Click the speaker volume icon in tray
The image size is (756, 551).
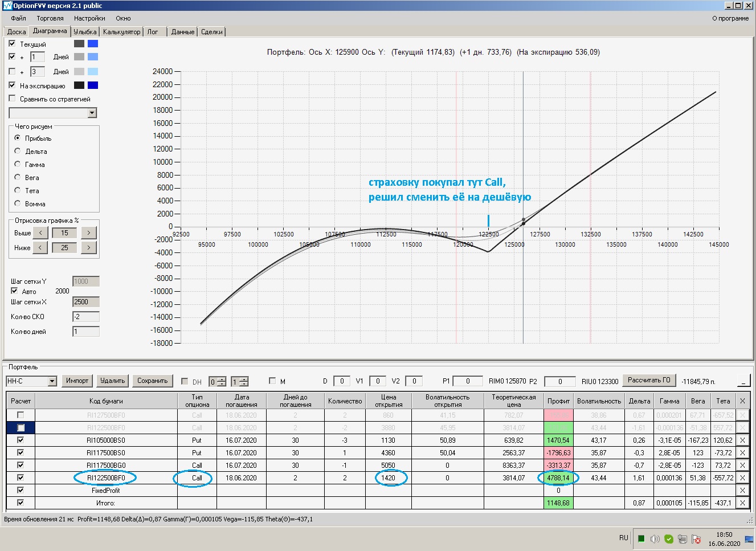pos(655,538)
